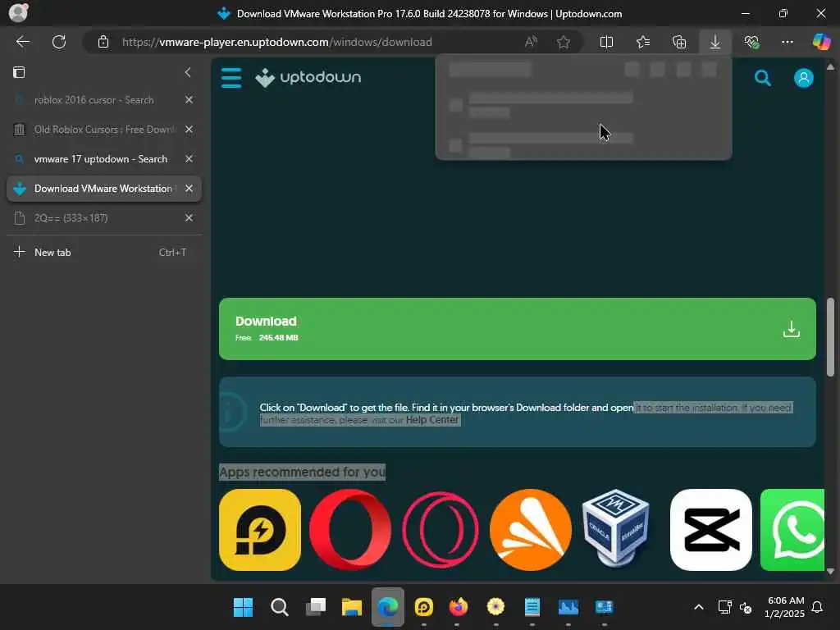Open the Uptodown hamburger menu
Screen dimensions: 840x630
[x=231, y=78]
